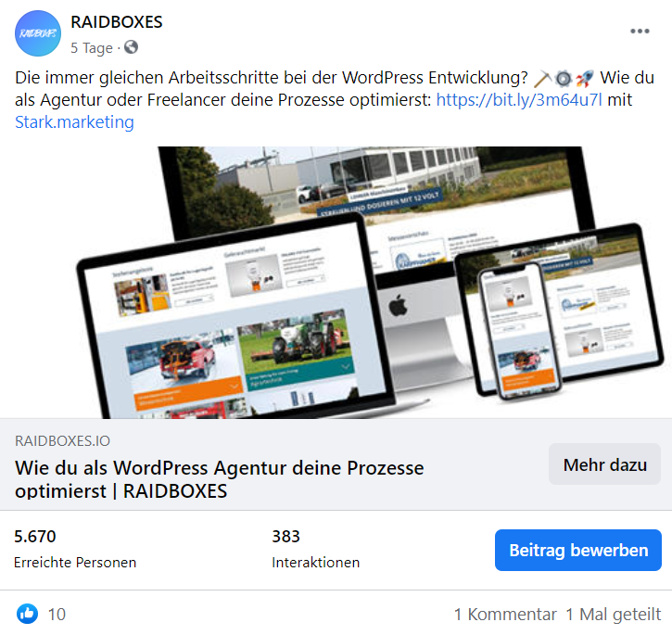Click the blue thumbs-up reaction icon
Image resolution: width=672 pixels, height=635 pixels.
click(x=27, y=614)
